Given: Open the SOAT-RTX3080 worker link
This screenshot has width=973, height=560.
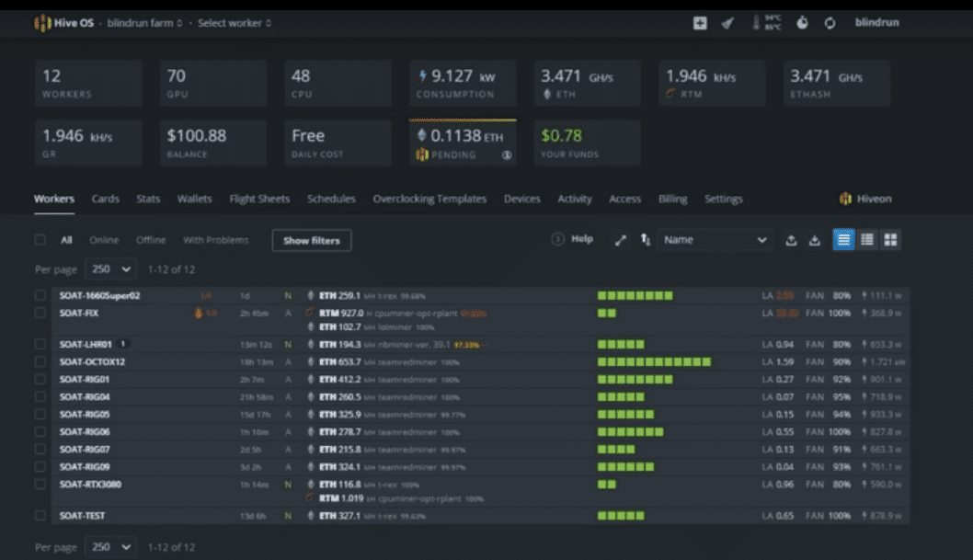Looking at the screenshot, I should (x=91, y=485).
